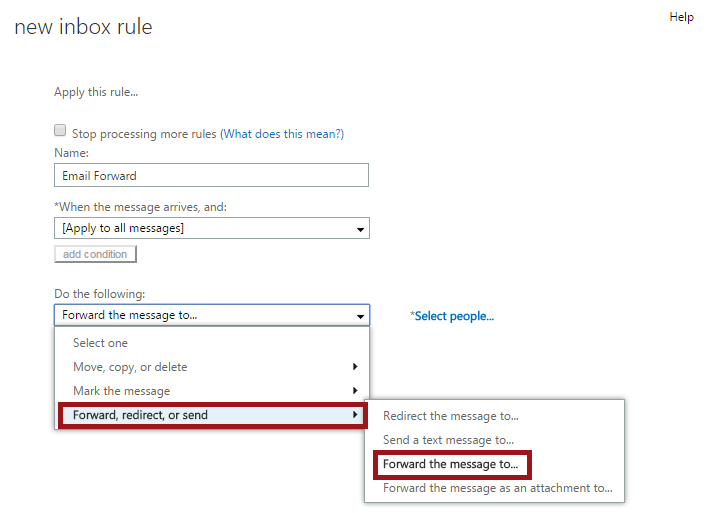Click the arrow next to Move, copy, or delete
The width and height of the screenshot is (713, 513).
point(355,367)
